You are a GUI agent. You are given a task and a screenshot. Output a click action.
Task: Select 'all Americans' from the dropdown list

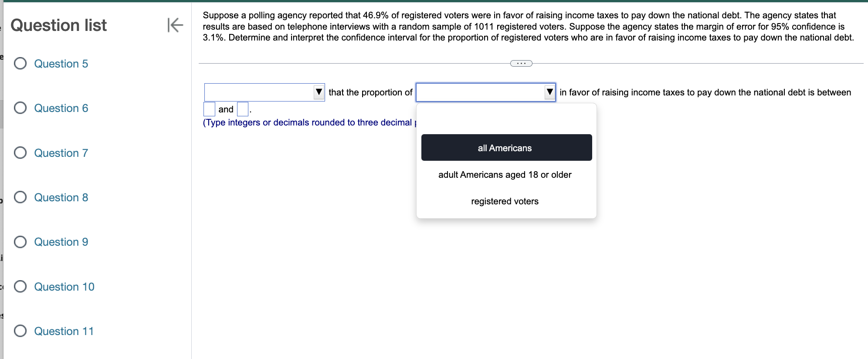coord(505,148)
